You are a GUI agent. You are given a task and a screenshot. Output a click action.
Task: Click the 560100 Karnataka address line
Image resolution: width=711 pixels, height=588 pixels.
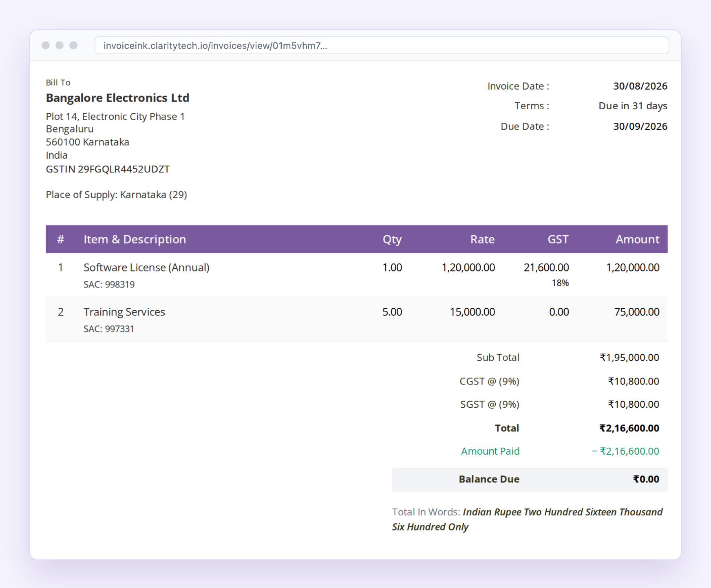click(87, 142)
